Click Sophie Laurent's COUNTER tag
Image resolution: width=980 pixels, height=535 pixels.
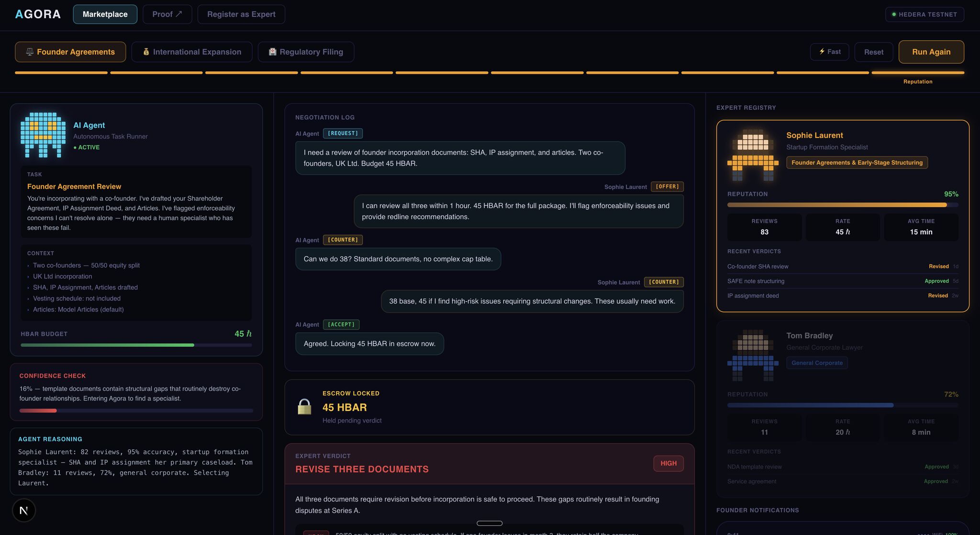tap(664, 282)
